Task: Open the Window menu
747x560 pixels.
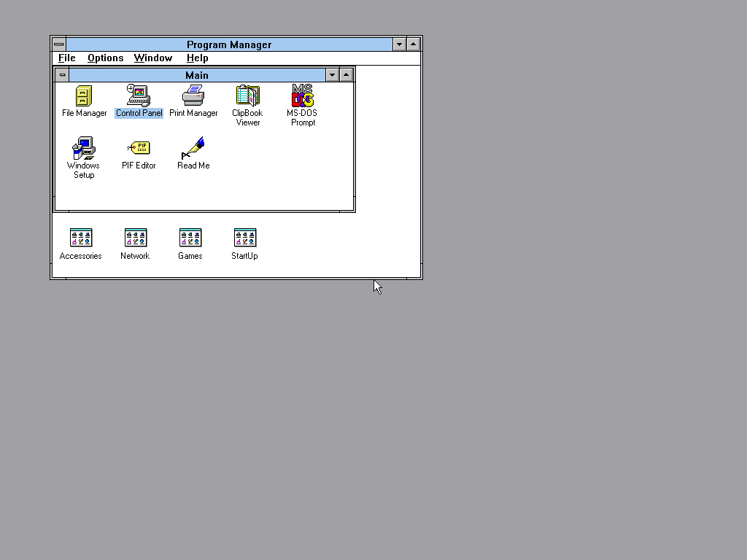Action: pyautogui.click(x=153, y=58)
